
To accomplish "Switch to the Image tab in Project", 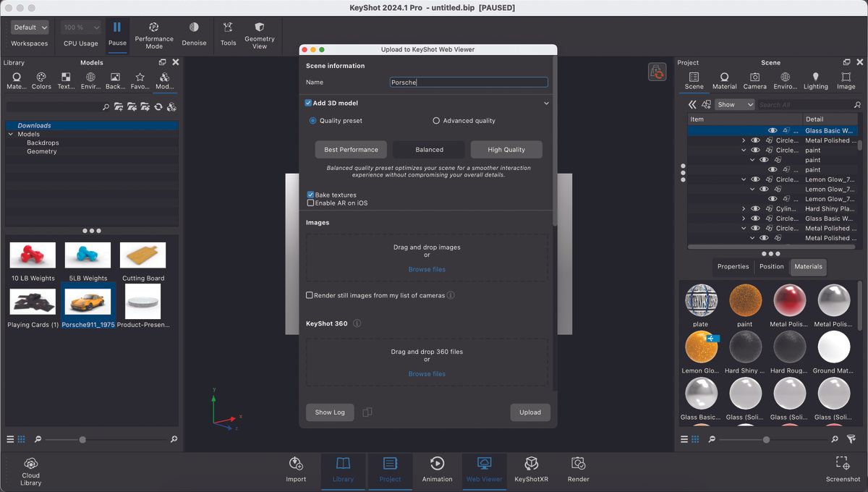I will point(846,81).
